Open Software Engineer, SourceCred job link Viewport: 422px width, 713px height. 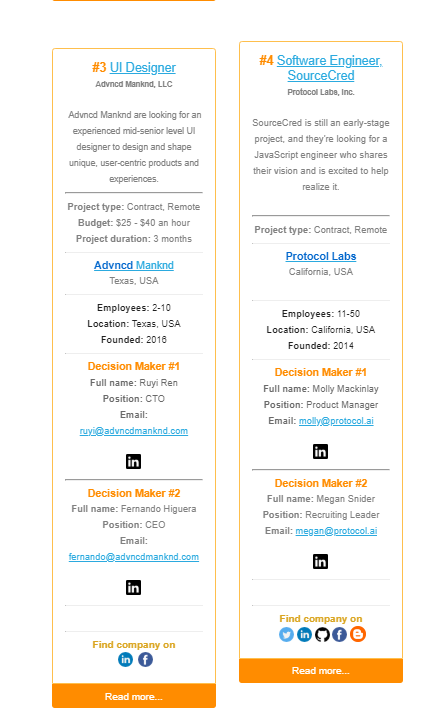click(x=329, y=68)
